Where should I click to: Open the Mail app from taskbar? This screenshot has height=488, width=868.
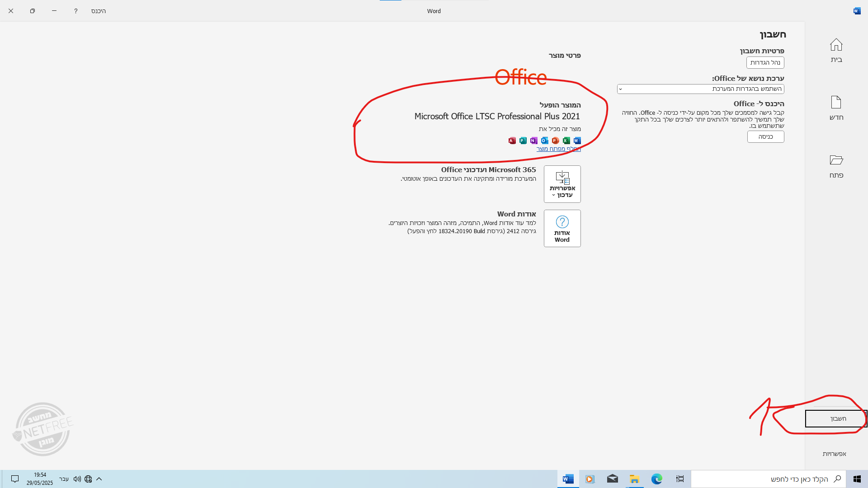click(x=612, y=479)
